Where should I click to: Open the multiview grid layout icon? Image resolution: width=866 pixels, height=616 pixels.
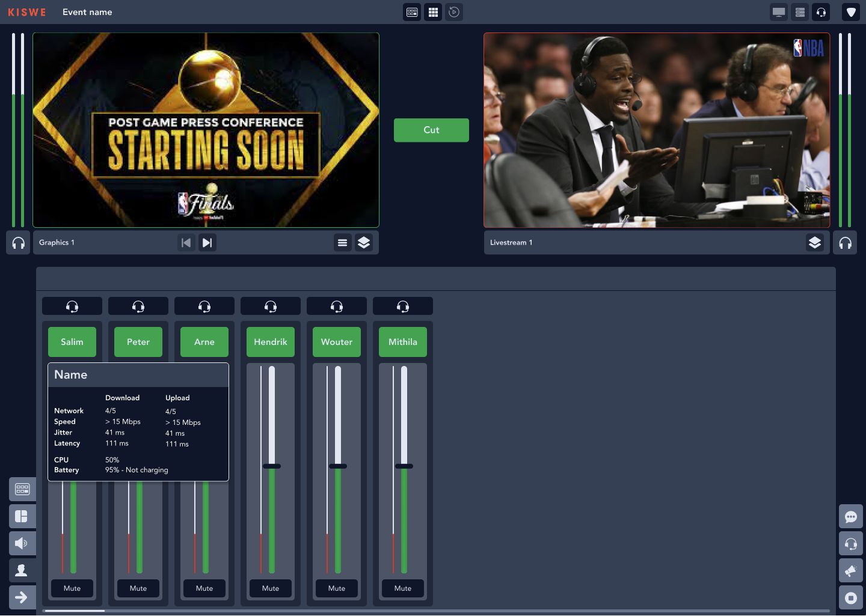tap(432, 12)
